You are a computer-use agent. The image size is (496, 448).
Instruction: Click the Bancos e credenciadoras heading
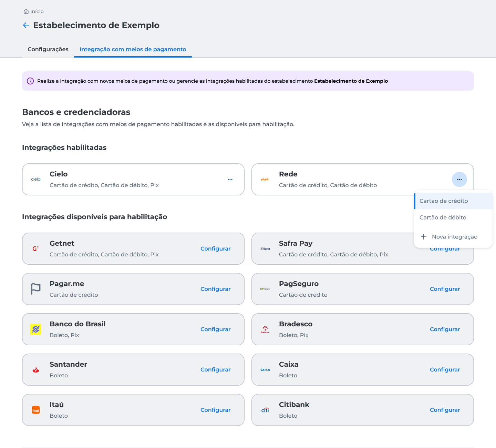(x=76, y=112)
